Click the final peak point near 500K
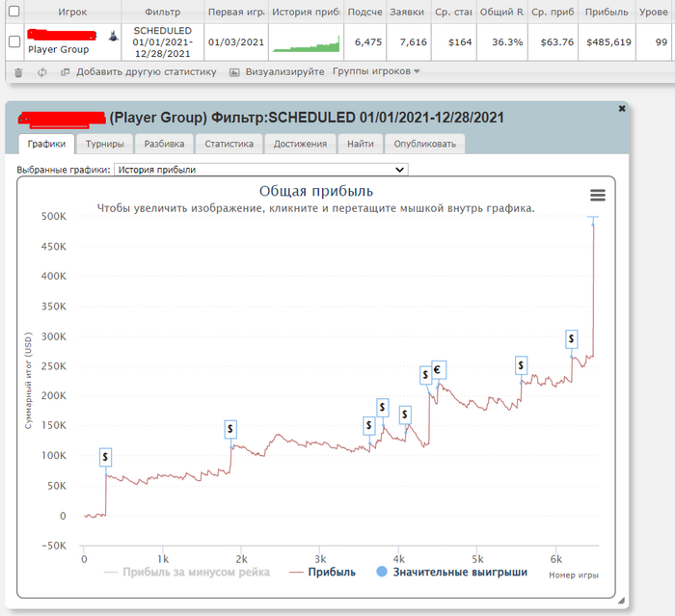This screenshot has width=675, height=616. [x=593, y=223]
